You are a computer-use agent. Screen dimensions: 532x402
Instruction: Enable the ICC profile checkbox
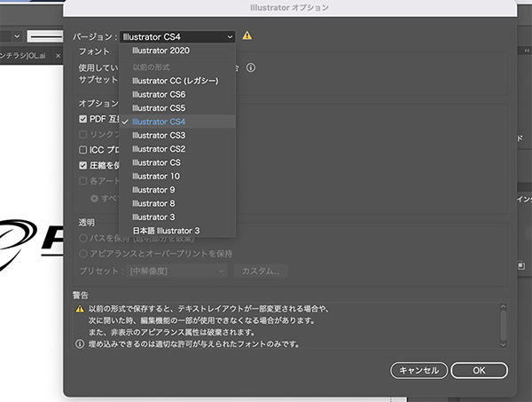point(83,150)
